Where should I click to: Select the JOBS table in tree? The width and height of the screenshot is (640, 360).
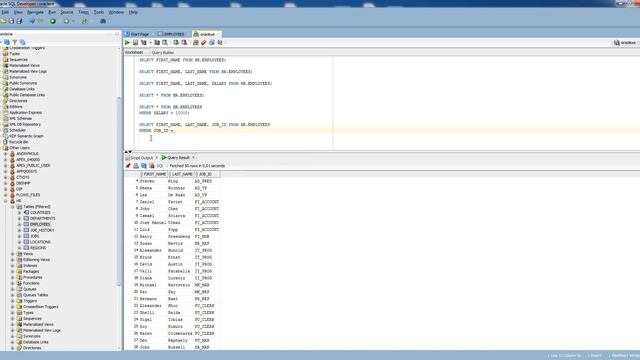pos(35,236)
